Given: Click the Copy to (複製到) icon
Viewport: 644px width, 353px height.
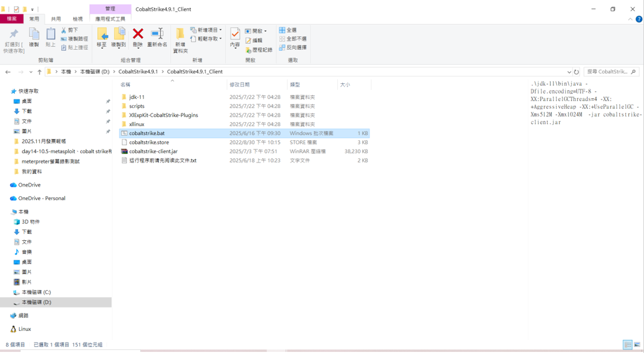Looking at the screenshot, I should point(119,35).
